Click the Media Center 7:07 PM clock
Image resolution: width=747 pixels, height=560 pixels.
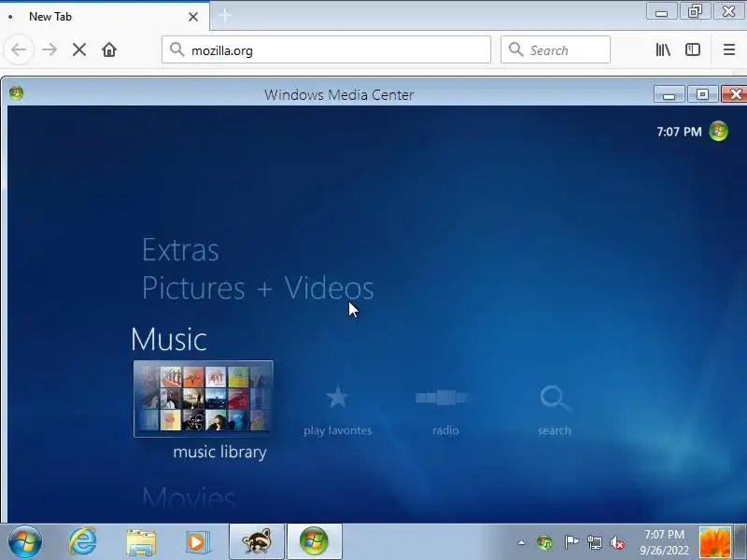[679, 132]
